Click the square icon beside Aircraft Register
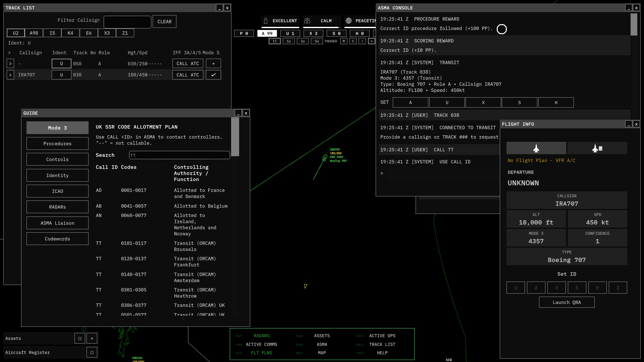 tap(92, 352)
